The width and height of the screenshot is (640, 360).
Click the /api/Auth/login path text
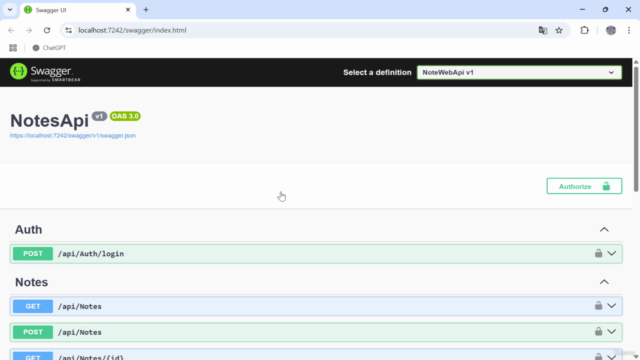[91, 254]
